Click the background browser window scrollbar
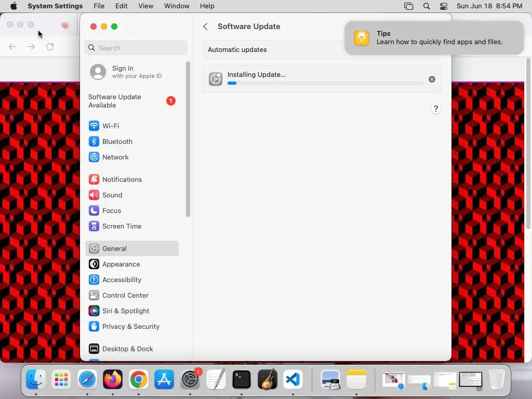The width and height of the screenshot is (532, 399). click(528, 143)
